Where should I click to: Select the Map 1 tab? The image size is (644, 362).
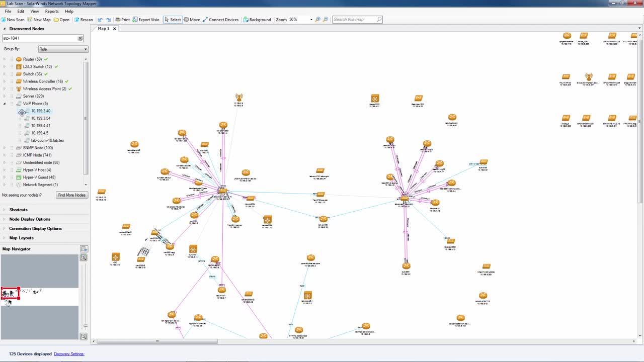tap(103, 29)
